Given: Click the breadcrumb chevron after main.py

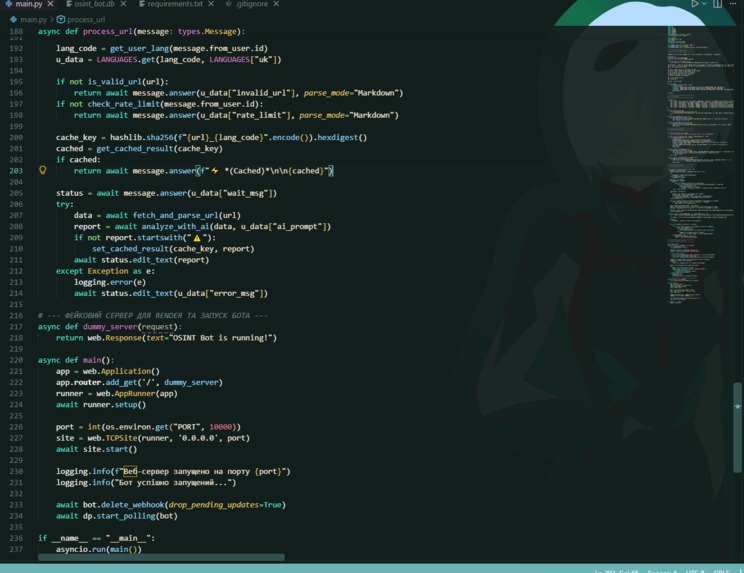Looking at the screenshot, I should tap(52, 19).
